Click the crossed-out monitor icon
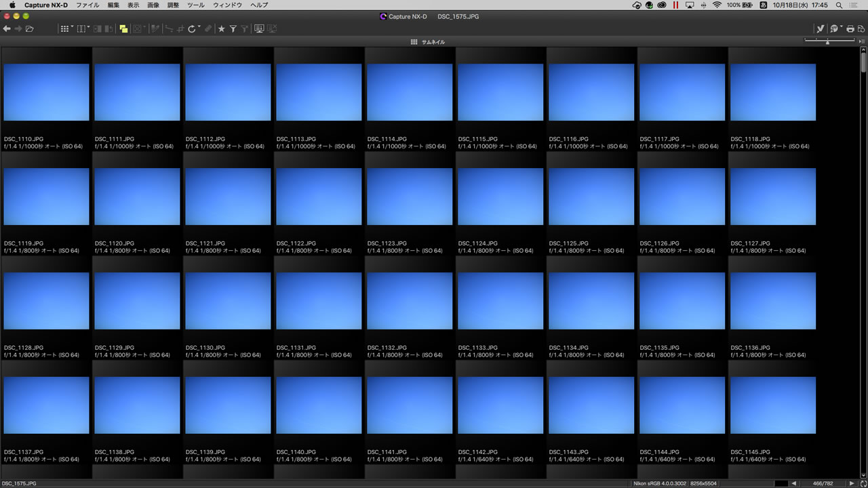The image size is (868, 488). (x=272, y=28)
